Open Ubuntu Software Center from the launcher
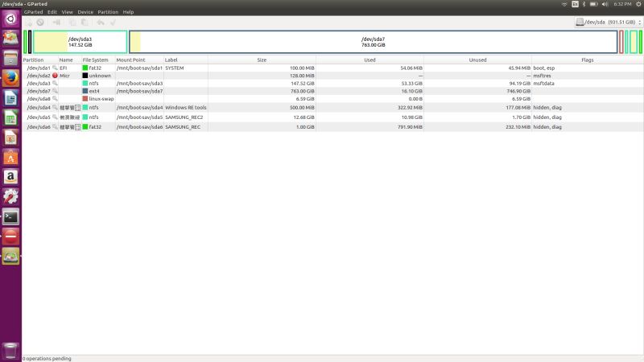 click(x=10, y=157)
